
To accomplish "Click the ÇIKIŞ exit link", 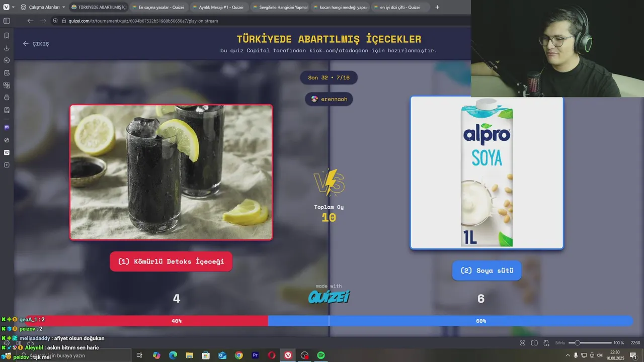I will coord(36,44).
